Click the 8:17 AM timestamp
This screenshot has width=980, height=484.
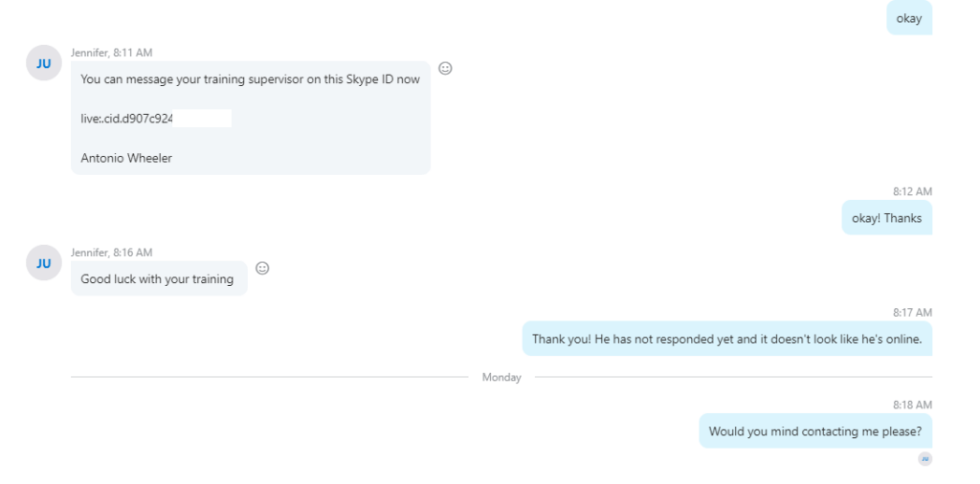pyautogui.click(x=912, y=313)
